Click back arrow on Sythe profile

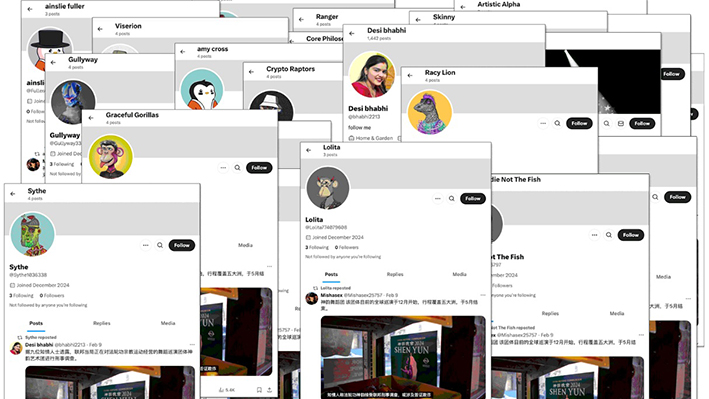(13, 194)
